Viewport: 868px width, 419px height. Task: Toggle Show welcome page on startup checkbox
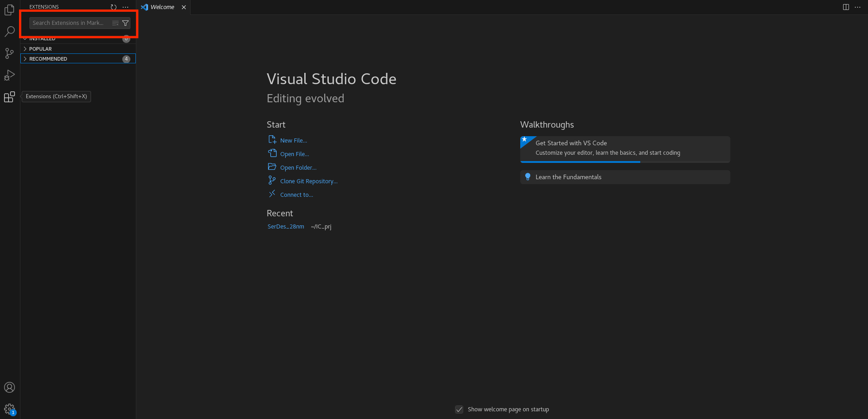459,409
